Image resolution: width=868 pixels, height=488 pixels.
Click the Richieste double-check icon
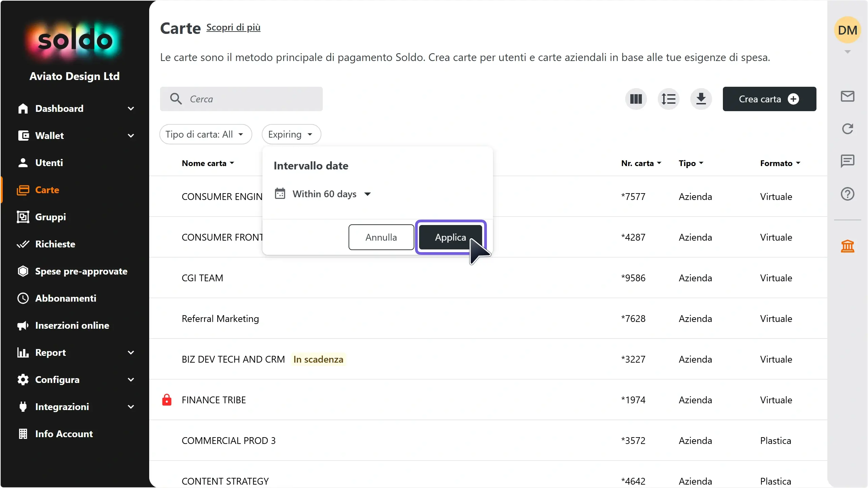tap(23, 244)
